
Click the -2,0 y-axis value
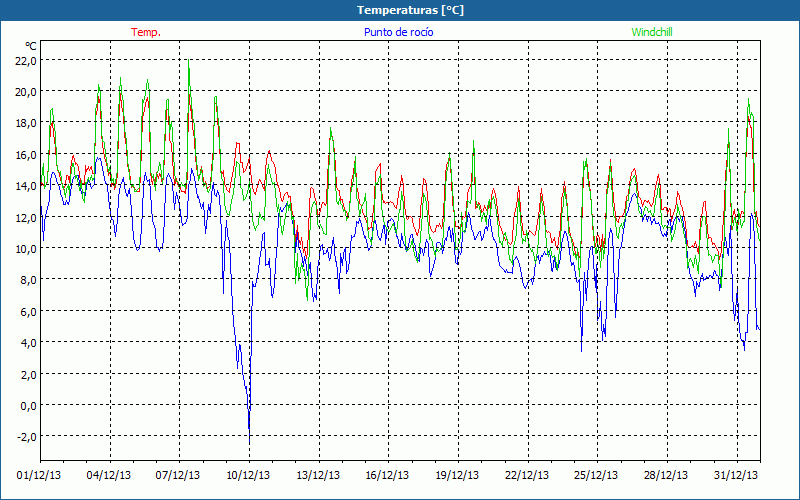tap(27, 437)
